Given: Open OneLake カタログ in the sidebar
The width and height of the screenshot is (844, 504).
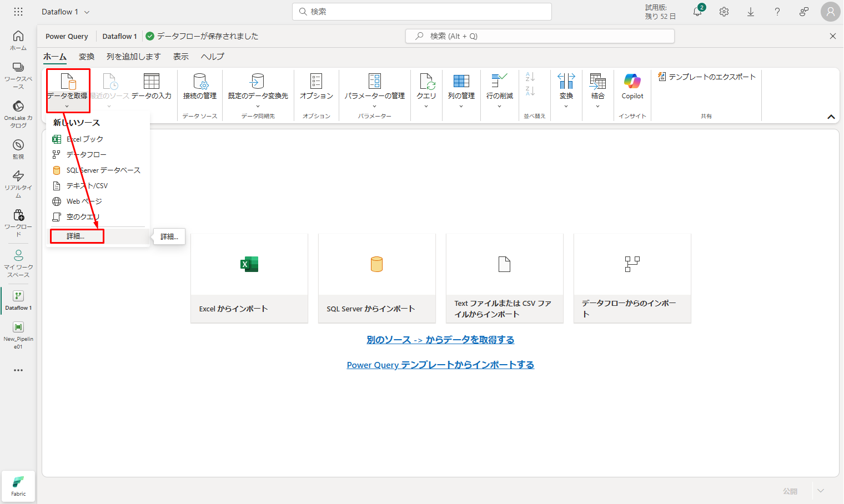Looking at the screenshot, I should point(18,114).
